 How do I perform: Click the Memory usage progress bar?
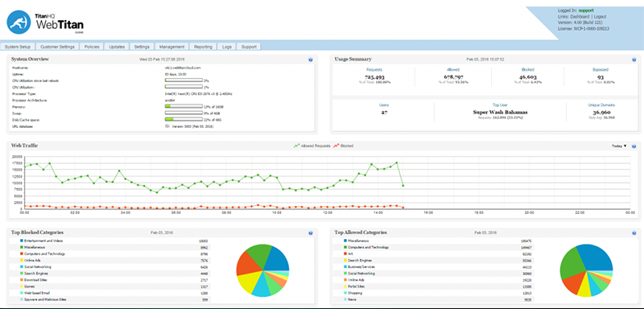[184, 107]
